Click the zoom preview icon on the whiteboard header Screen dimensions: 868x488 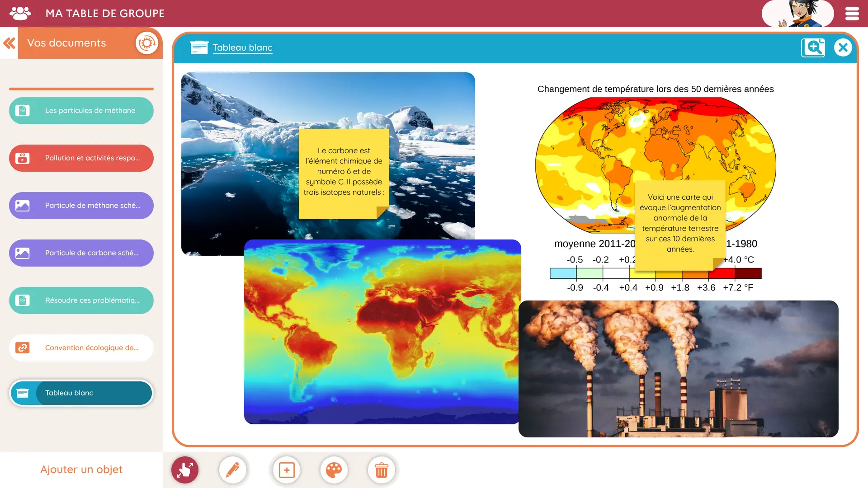click(813, 47)
